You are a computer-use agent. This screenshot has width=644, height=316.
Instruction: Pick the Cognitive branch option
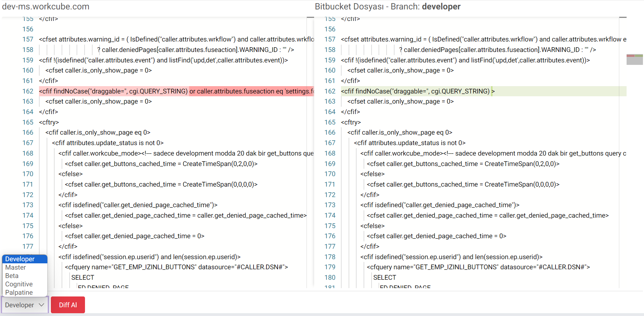click(19, 284)
